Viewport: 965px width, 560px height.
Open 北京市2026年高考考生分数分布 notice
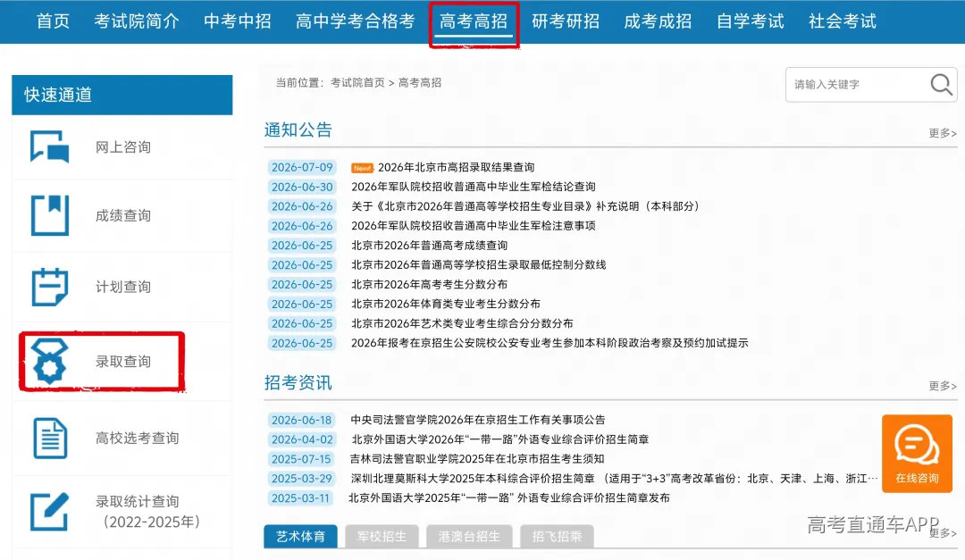pos(430,284)
